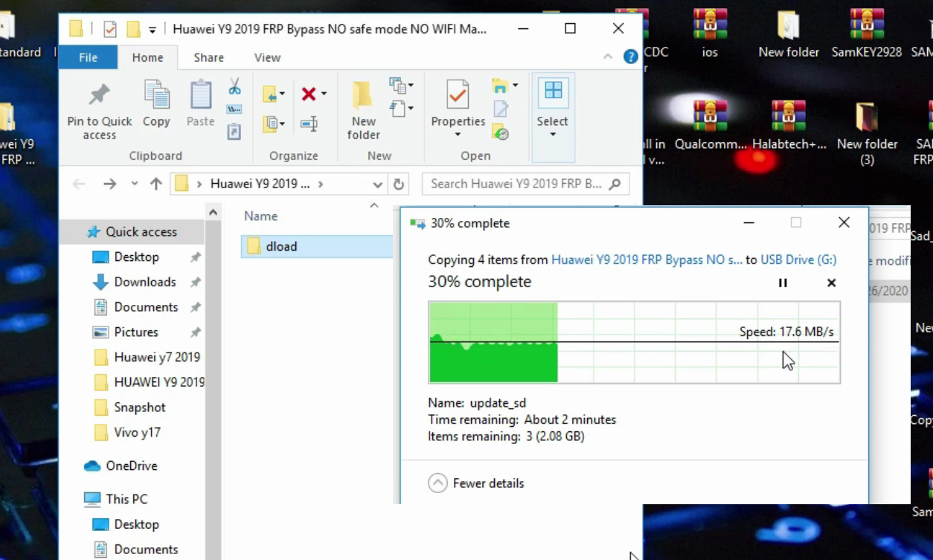Go back with the left arrow
933x560 pixels.
79,184
